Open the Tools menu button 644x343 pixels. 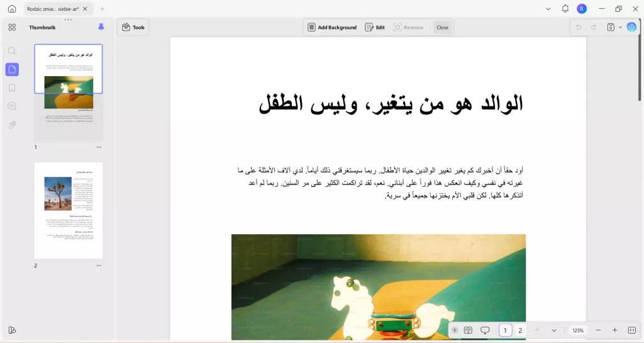pos(133,28)
